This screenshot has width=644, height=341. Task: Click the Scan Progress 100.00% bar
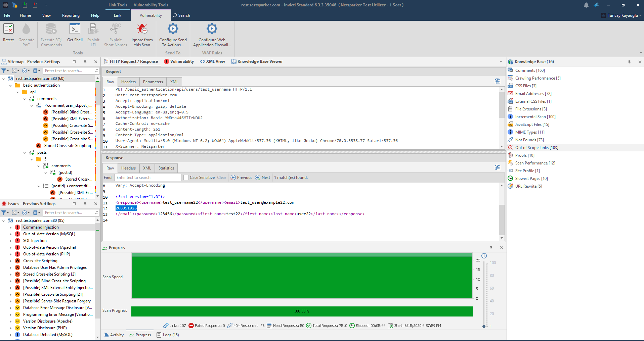click(302, 311)
